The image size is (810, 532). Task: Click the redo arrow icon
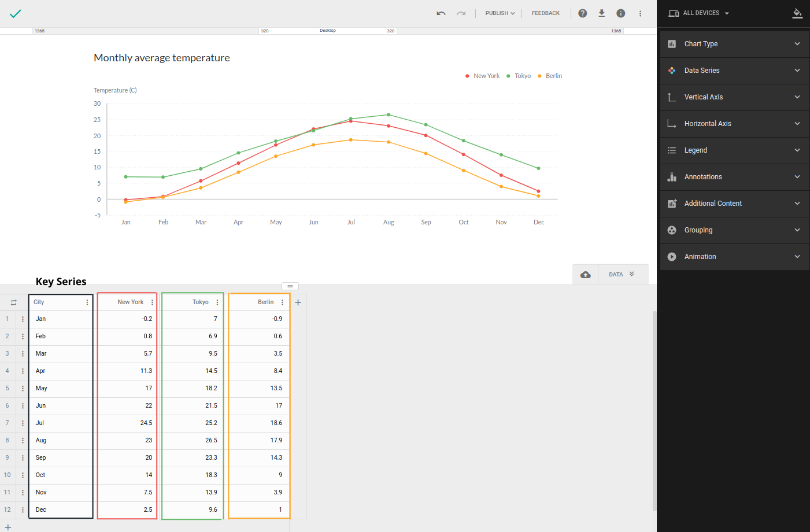pos(461,13)
